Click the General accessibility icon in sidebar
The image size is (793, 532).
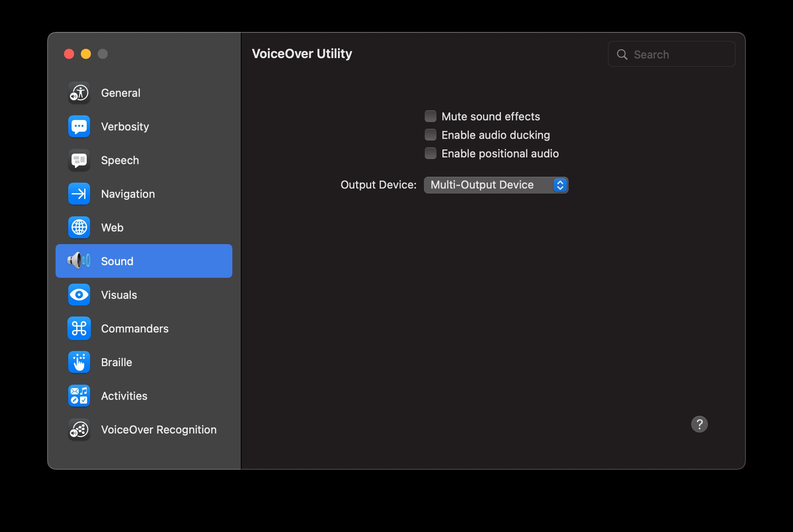coord(79,93)
